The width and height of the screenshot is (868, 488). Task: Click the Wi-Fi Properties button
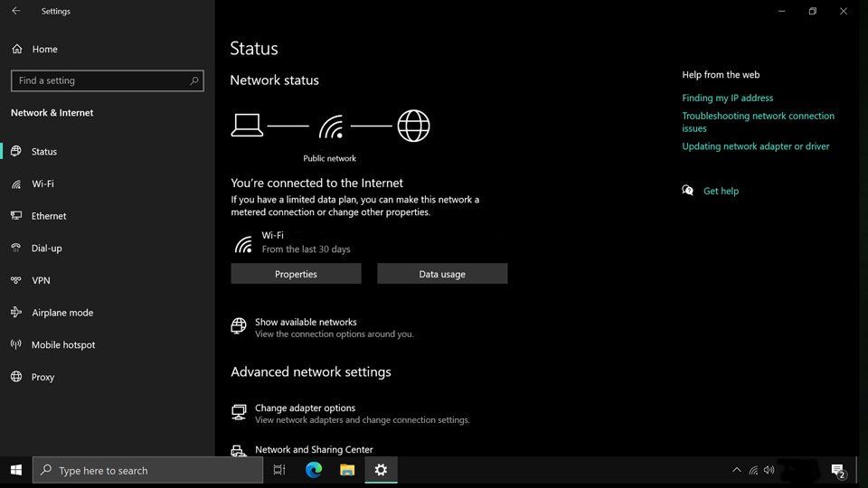296,274
